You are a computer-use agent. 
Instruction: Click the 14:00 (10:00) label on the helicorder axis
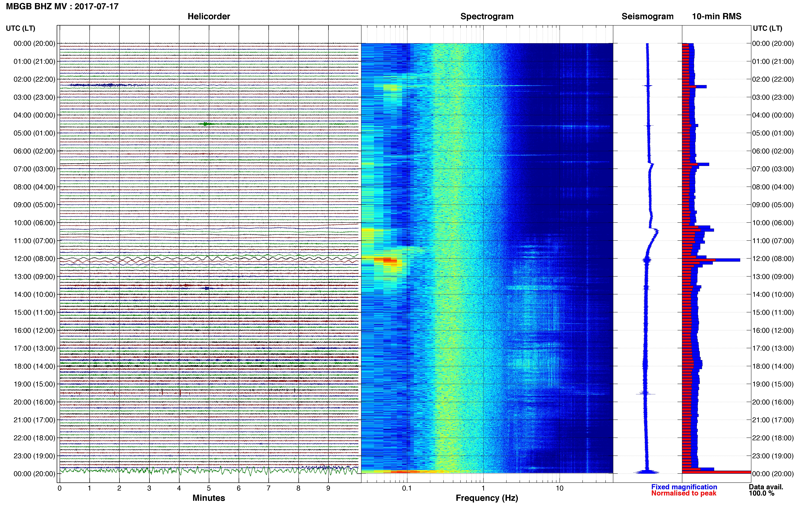34,295
